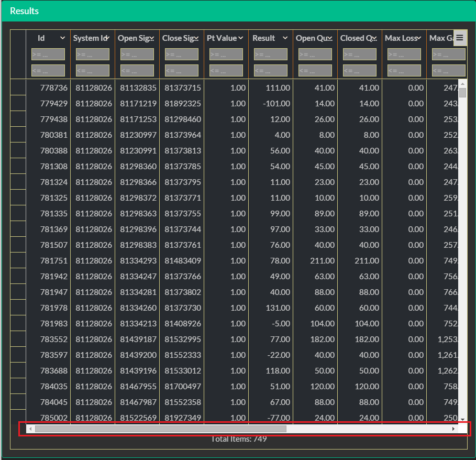This screenshot has width=476, height=460.
Task: Focus the System Id <= filter box
Action: pyautogui.click(x=93, y=70)
